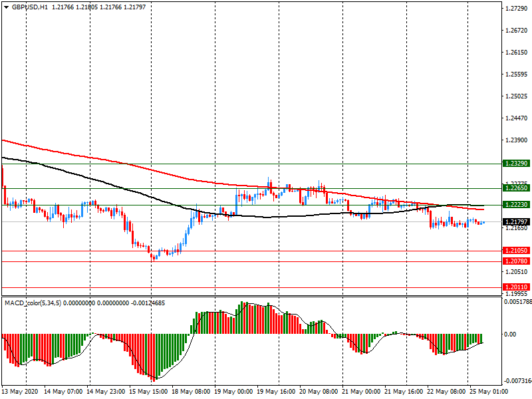532x399 pixels.
Task: Click the triangle arrow beside GBPUSD,H1
Action: click(6, 7)
